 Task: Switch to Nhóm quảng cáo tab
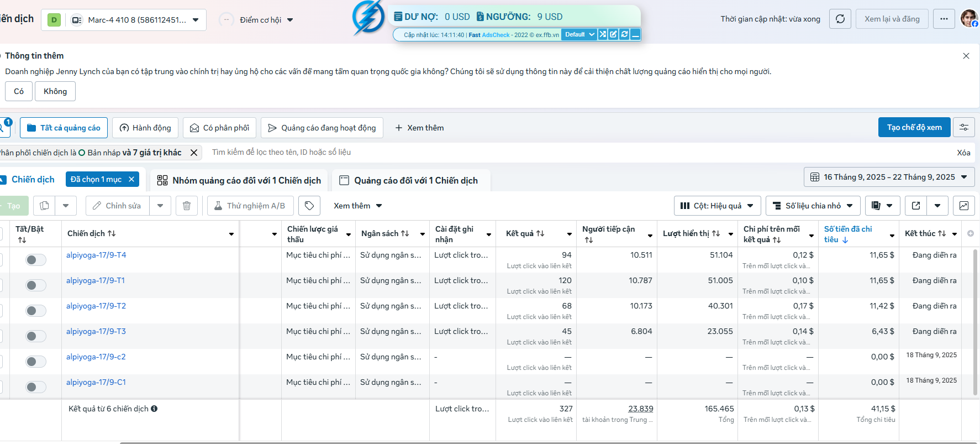239,180
